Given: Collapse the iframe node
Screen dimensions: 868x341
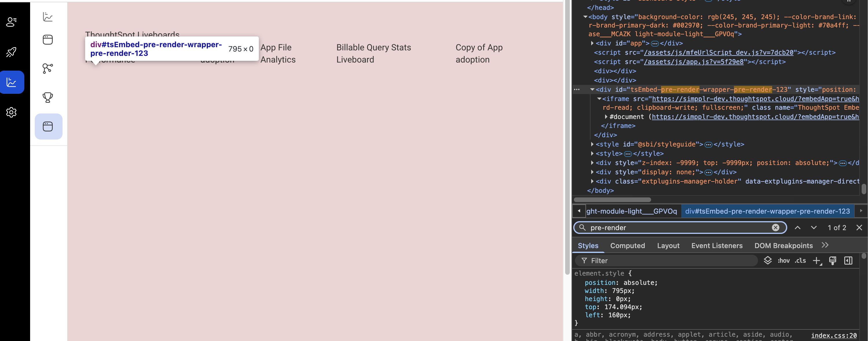Looking at the screenshot, I should (599, 99).
